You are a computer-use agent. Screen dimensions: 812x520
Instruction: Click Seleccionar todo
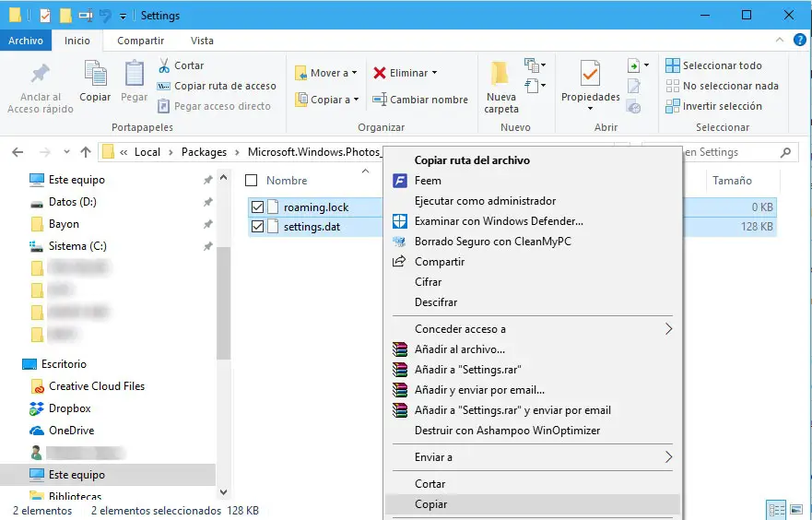coord(713,65)
